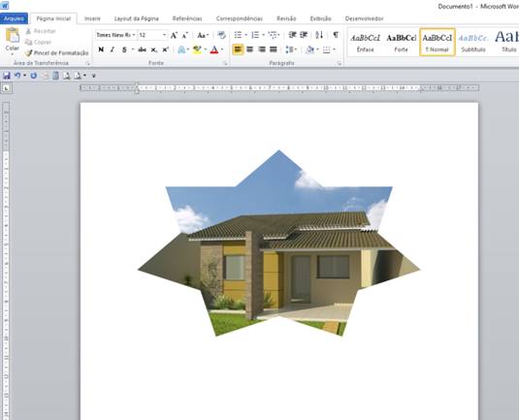Expand the font color dropdown arrow
The image size is (519, 420).
222,49
